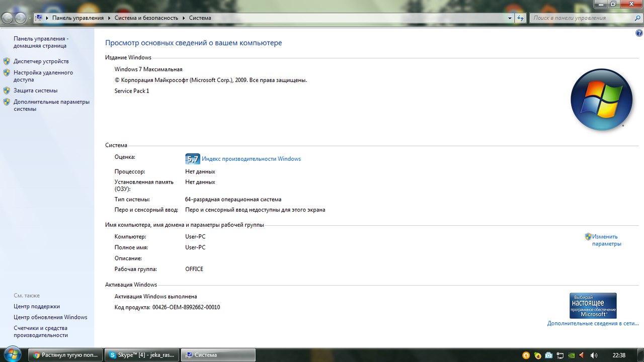
Task: Click the red speaker tray icon
Action: (x=582, y=355)
